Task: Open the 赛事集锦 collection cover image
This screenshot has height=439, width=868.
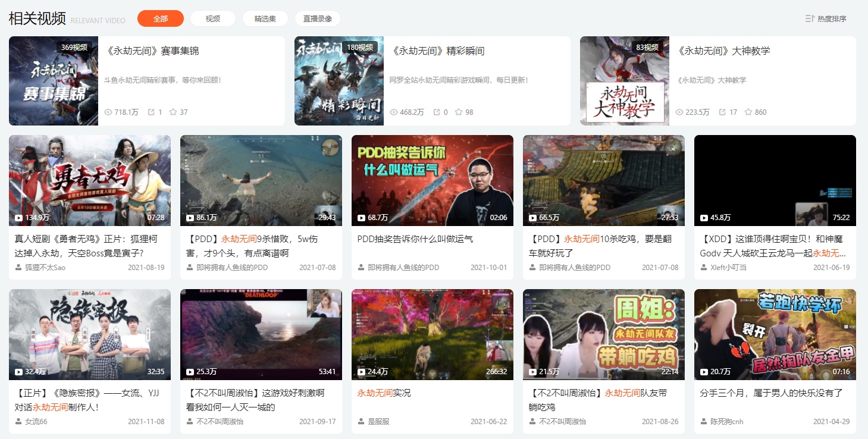Action: point(54,81)
